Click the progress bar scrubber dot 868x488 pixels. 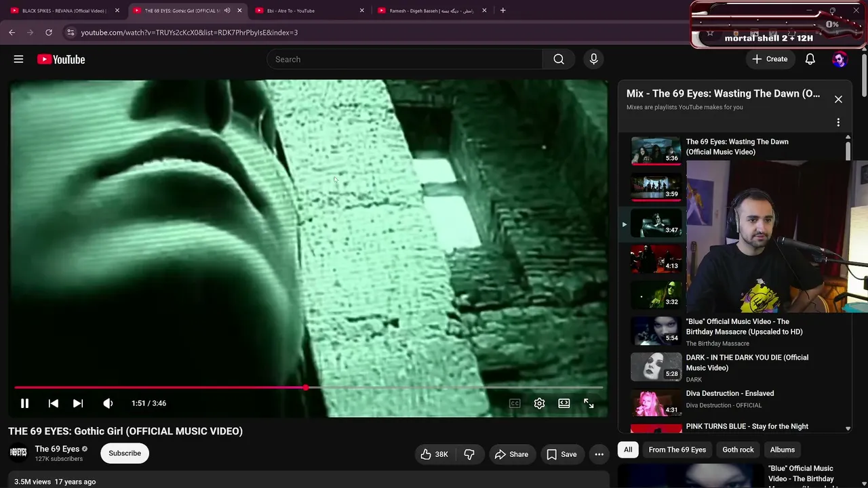pyautogui.click(x=306, y=388)
